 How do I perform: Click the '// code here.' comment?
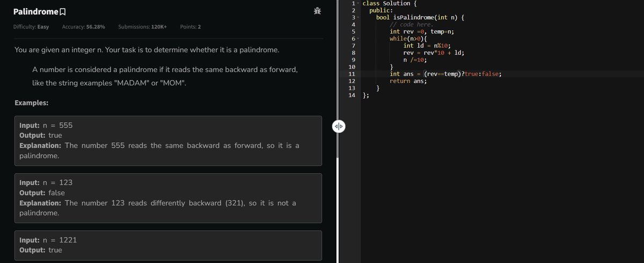click(x=411, y=25)
